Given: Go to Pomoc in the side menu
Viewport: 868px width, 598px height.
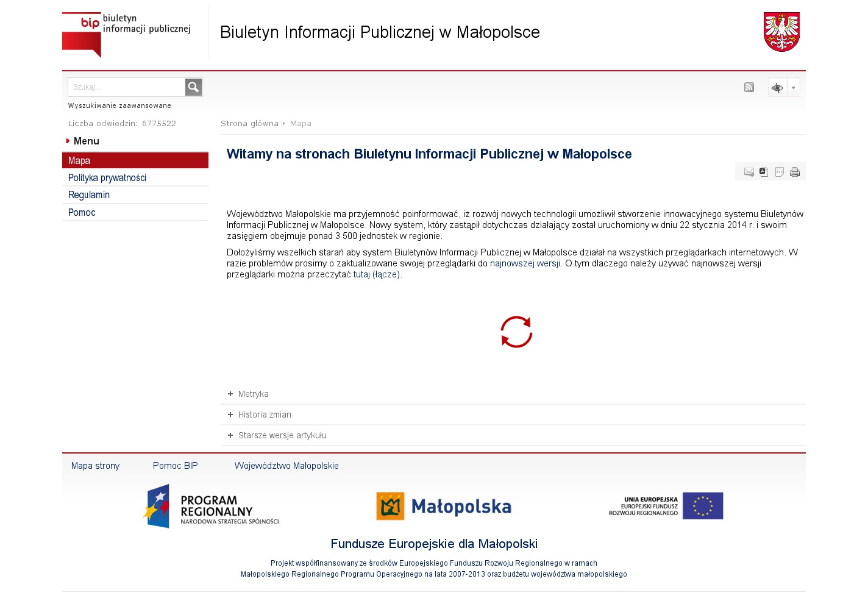Looking at the screenshot, I should pyautogui.click(x=82, y=213).
